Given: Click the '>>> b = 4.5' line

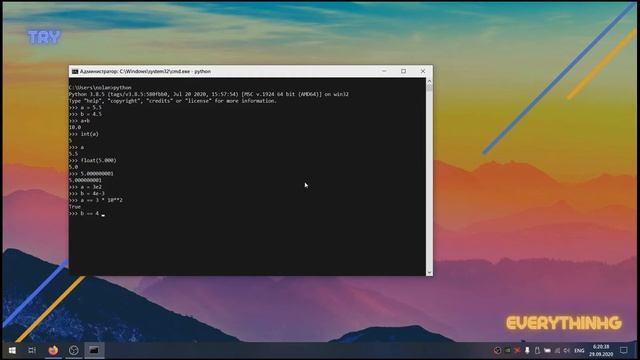Looking at the screenshot, I should [85, 114].
